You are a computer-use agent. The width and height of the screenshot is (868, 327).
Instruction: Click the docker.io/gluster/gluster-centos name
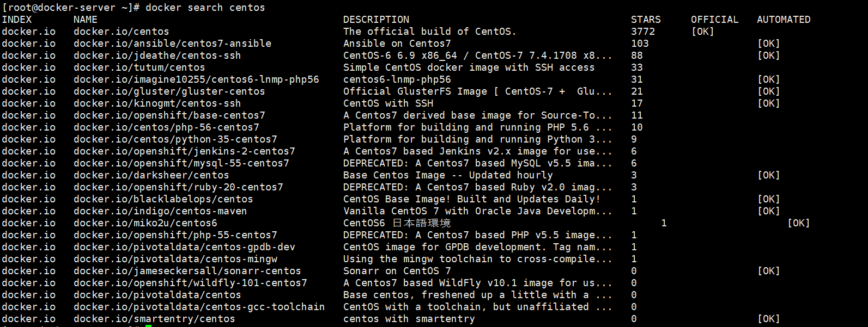pyautogui.click(x=169, y=91)
